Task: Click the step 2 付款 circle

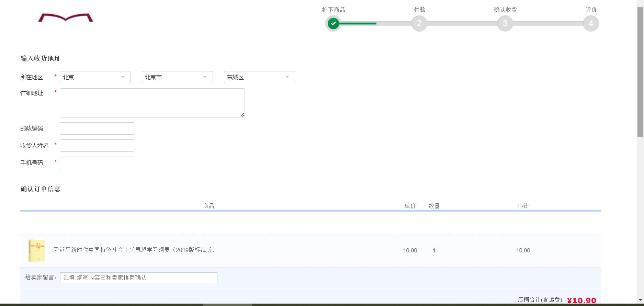Action: [x=419, y=23]
